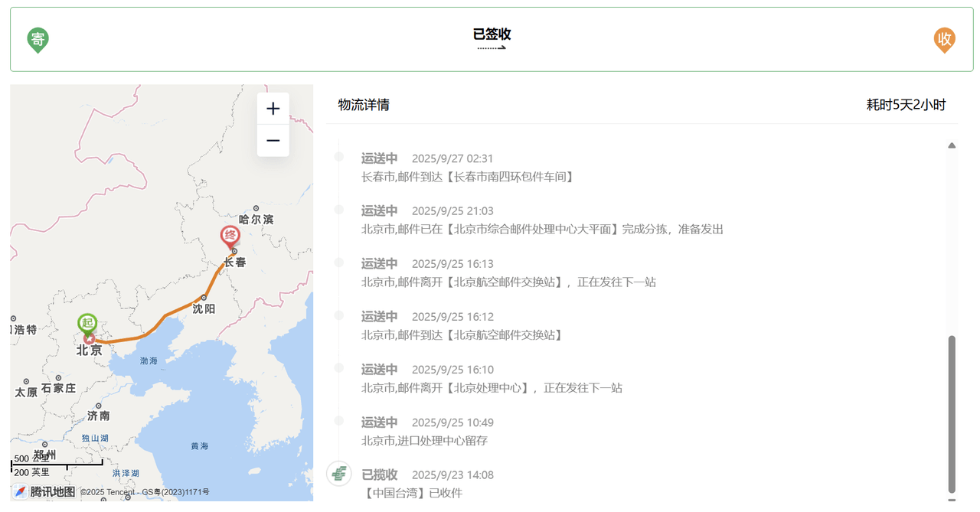Viewport: 980px width, 512px height.
Task: Click the map scale bar
Action: [x=57, y=465]
